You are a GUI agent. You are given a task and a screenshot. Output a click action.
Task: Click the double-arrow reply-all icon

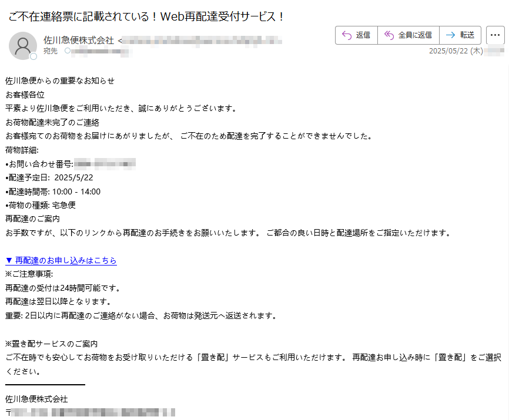389,35
